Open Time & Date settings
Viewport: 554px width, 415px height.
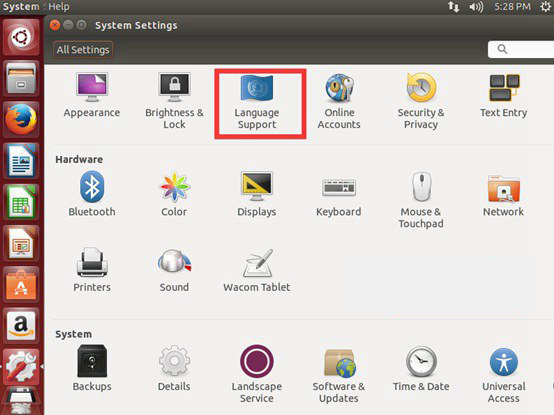[421, 369]
